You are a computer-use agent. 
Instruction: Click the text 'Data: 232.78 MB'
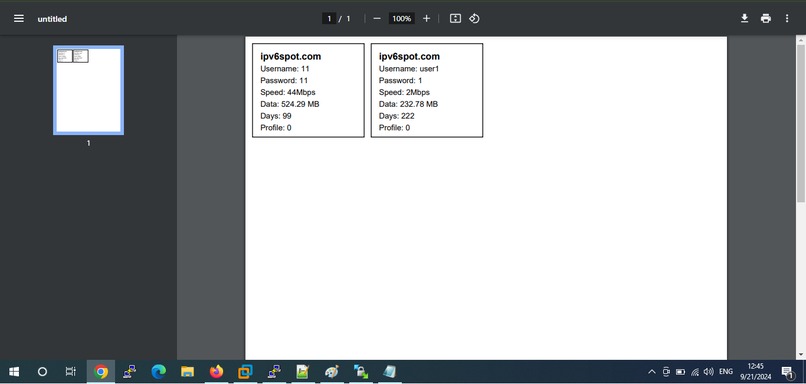(x=408, y=104)
